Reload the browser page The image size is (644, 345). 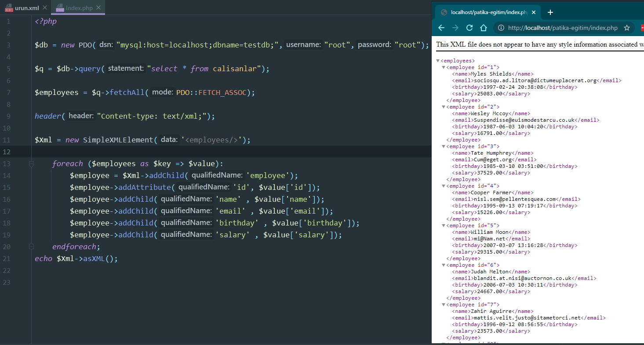pyautogui.click(x=469, y=28)
